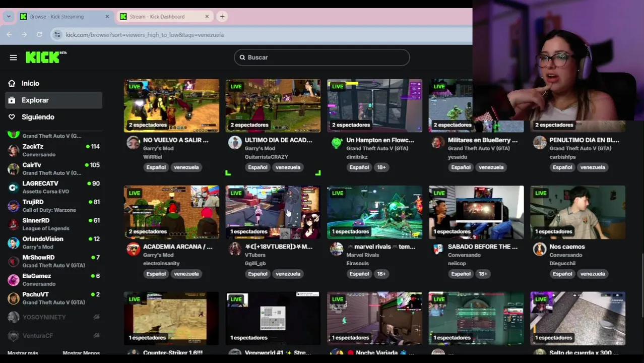Image resolution: width=644 pixels, height=363 pixels.
Task: Click PachuVT avatar in sidebar
Action: 14,298
